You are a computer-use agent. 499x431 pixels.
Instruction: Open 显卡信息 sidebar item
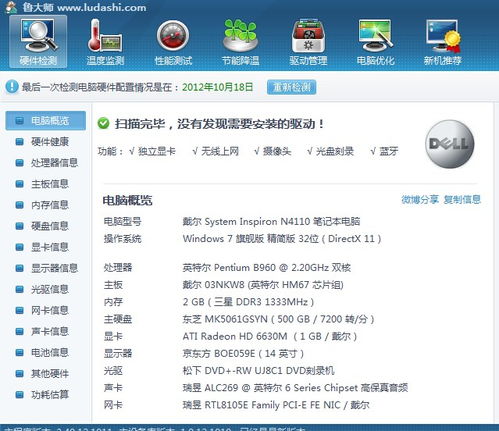click(46, 247)
